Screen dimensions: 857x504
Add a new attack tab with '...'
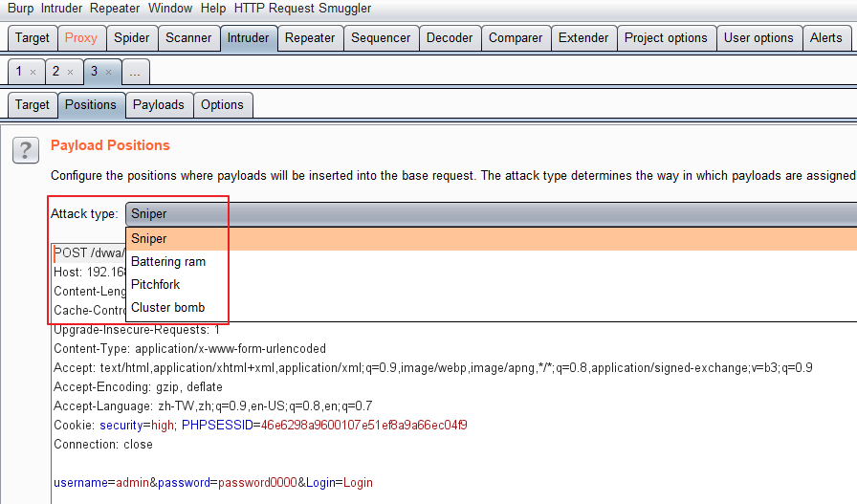[135, 72]
